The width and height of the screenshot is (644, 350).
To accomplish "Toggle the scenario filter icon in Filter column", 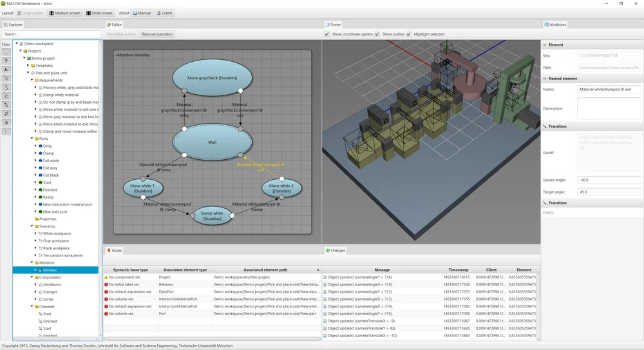I will pyautogui.click(x=6, y=79).
